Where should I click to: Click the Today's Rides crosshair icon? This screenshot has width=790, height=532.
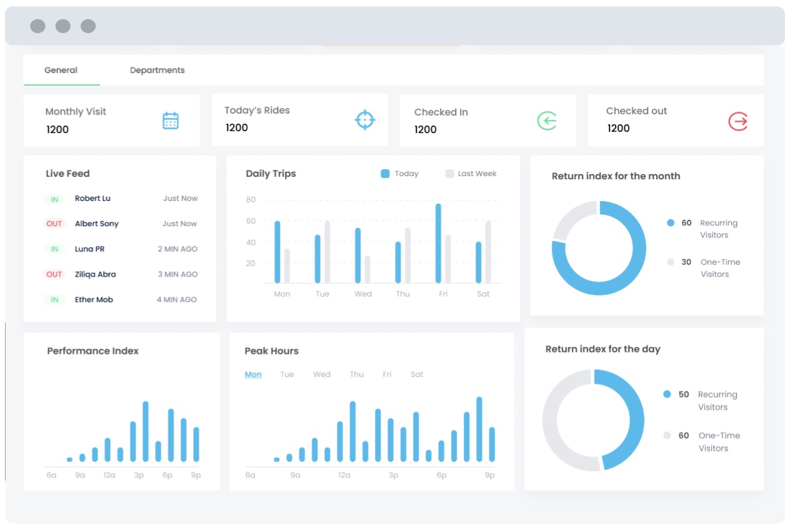pyautogui.click(x=365, y=119)
